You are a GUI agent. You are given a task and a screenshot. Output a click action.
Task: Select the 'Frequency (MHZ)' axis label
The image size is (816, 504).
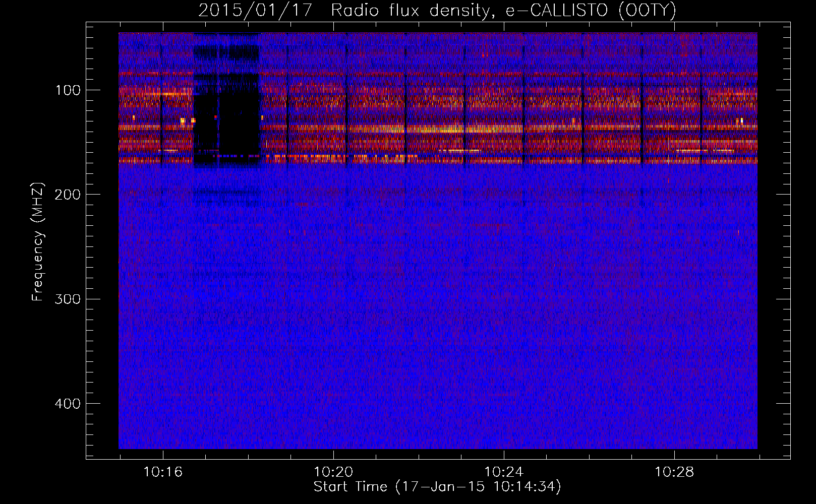point(38,242)
